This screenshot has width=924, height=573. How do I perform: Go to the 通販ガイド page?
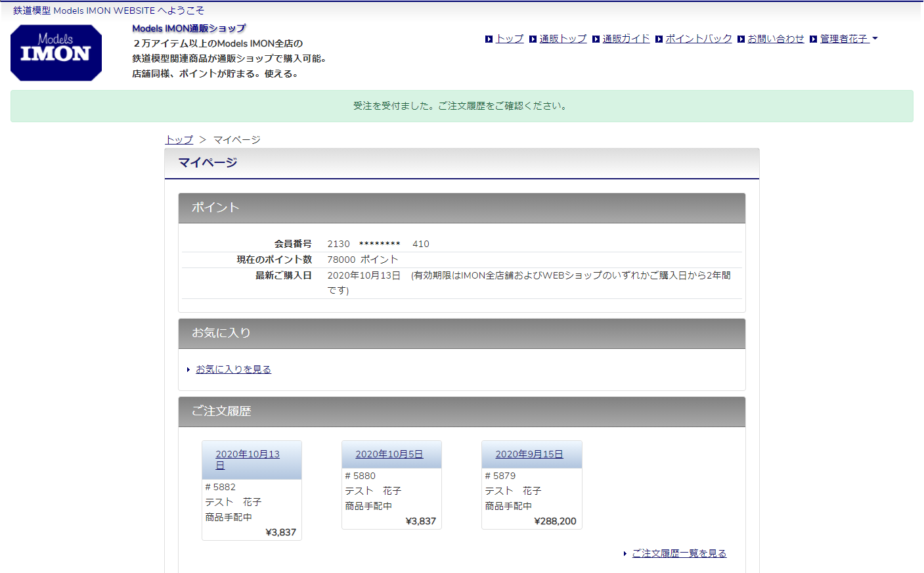(x=626, y=39)
